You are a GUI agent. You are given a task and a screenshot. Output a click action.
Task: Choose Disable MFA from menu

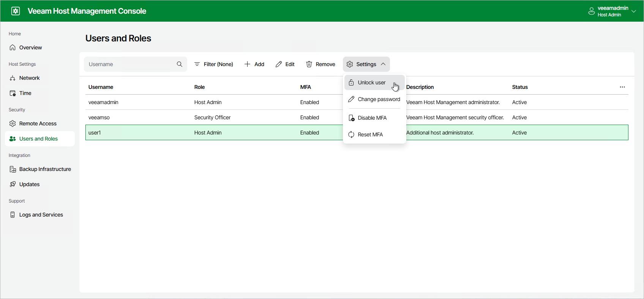click(x=374, y=118)
